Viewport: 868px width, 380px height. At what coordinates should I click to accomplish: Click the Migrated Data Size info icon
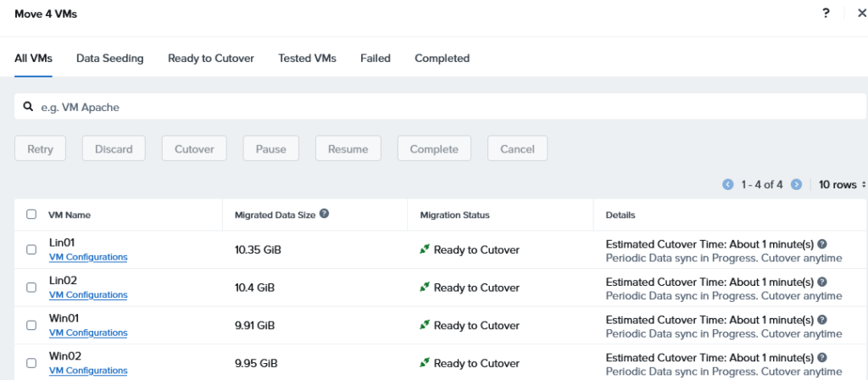pyautogui.click(x=325, y=215)
